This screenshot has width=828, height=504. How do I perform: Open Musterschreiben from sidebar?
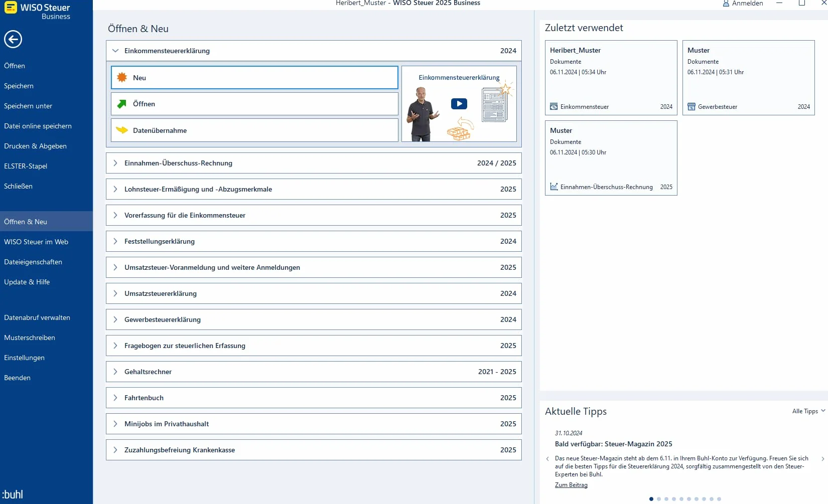[46, 338]
